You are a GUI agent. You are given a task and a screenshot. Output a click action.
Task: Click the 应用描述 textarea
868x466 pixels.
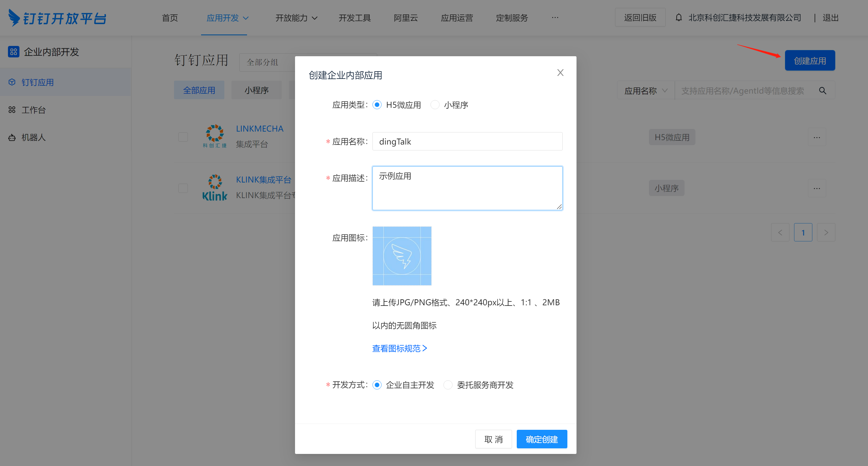(x=467, y=188)
